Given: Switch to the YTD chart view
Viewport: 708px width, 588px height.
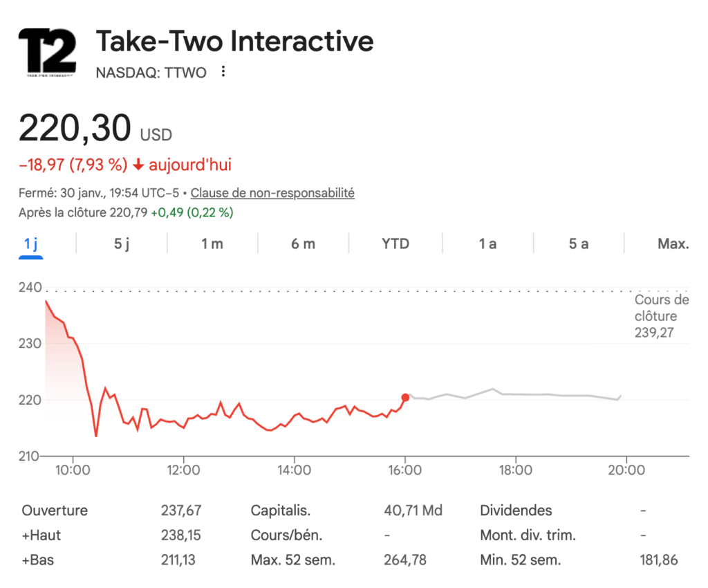Looking at the screenshot, I should pos(395,244).
